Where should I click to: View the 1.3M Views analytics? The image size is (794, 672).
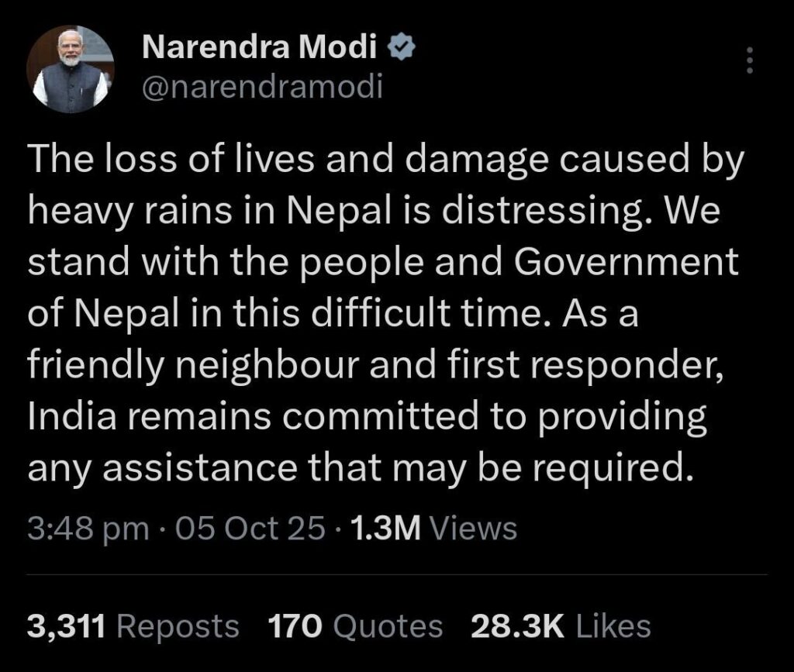(433, 529)
